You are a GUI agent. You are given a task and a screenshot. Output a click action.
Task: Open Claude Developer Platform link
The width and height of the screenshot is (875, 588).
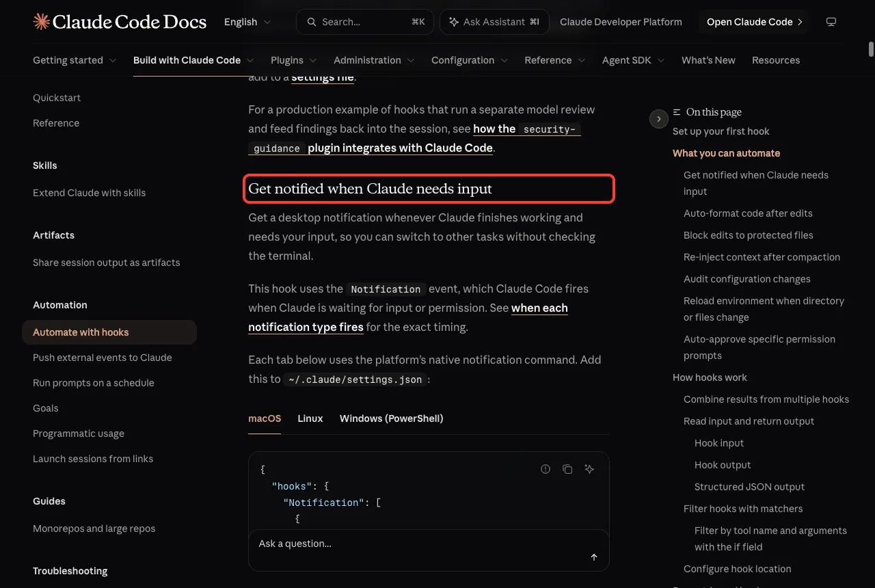(621, 22)
